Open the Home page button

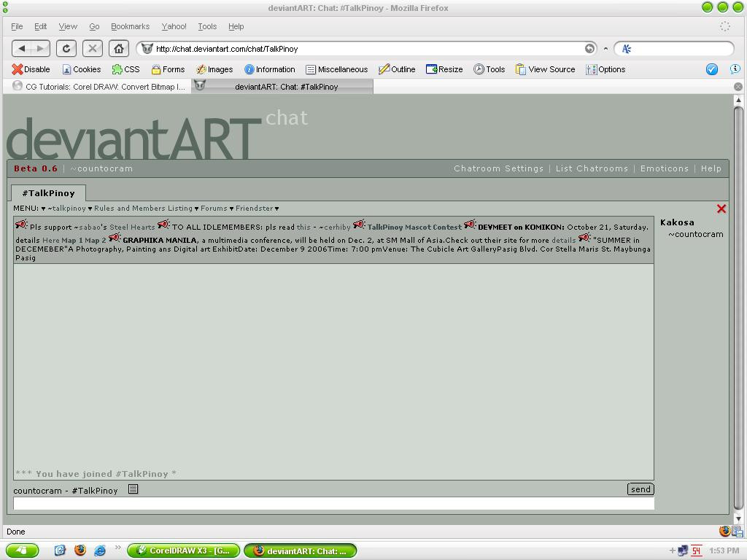(119, 49)
